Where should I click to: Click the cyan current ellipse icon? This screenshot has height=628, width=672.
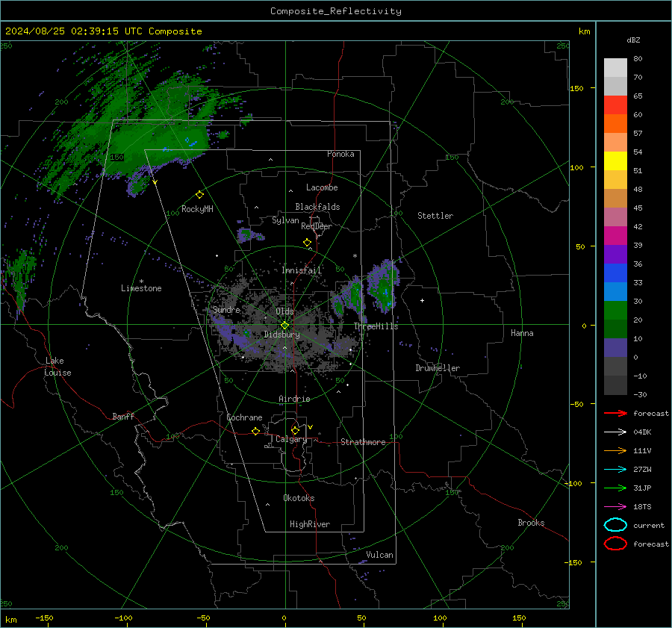click(615, 525)
